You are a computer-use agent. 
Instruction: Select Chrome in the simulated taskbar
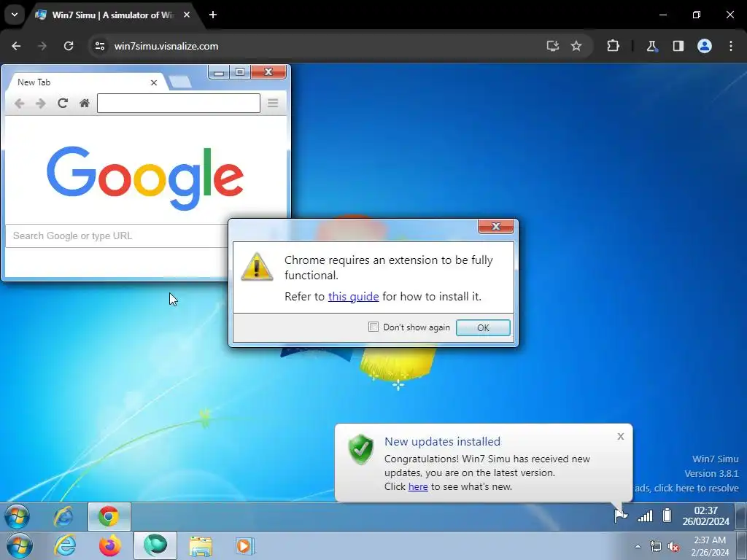(109, 516)
